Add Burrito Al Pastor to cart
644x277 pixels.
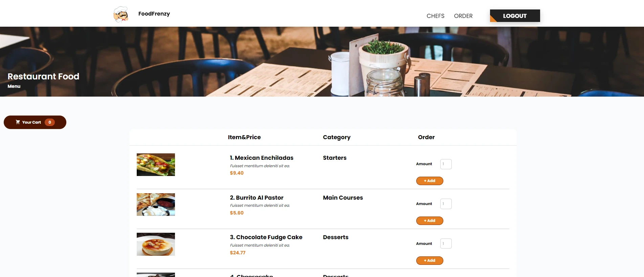(x=429, y=221)
